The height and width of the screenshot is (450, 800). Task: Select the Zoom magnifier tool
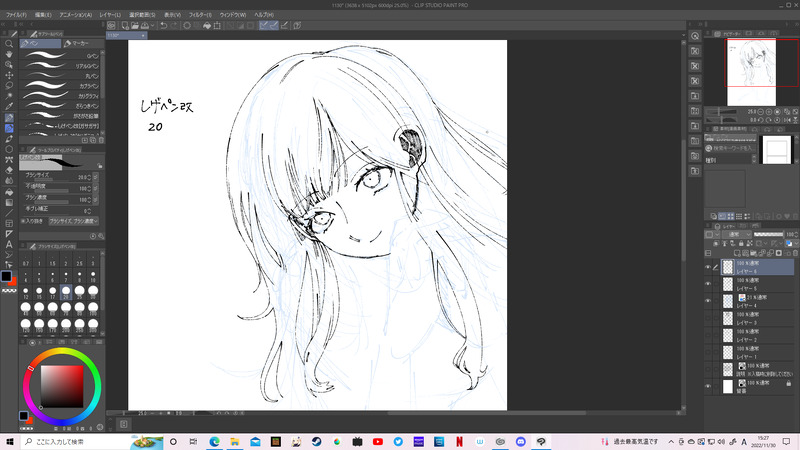9,44
